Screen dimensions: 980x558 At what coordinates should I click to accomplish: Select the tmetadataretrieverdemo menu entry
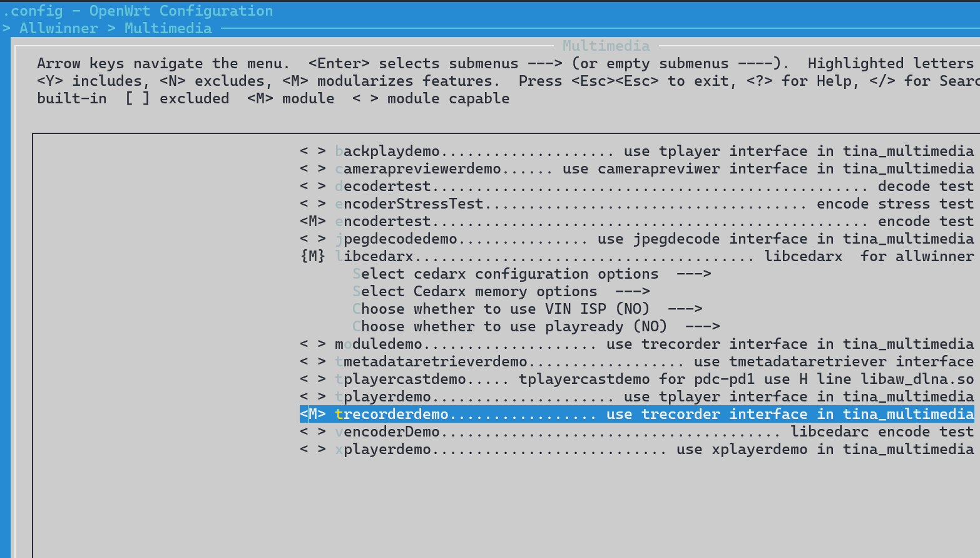(x=637, y=361)
